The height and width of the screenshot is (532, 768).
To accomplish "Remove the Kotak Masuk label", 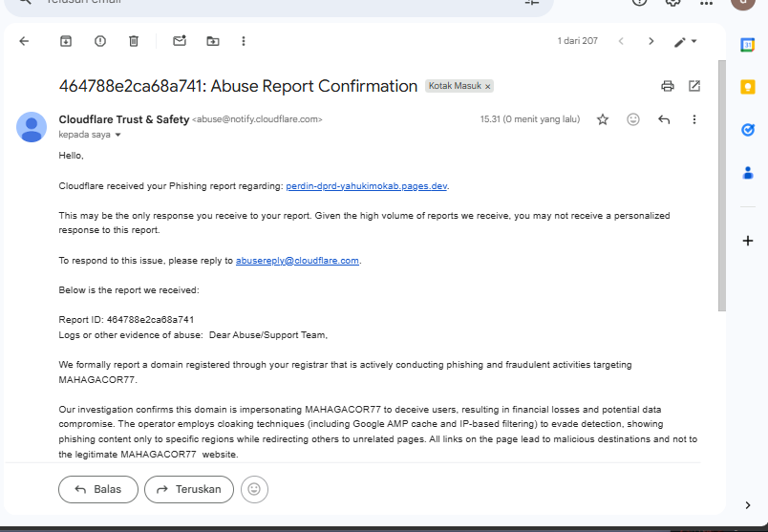I will pos(488,87).
